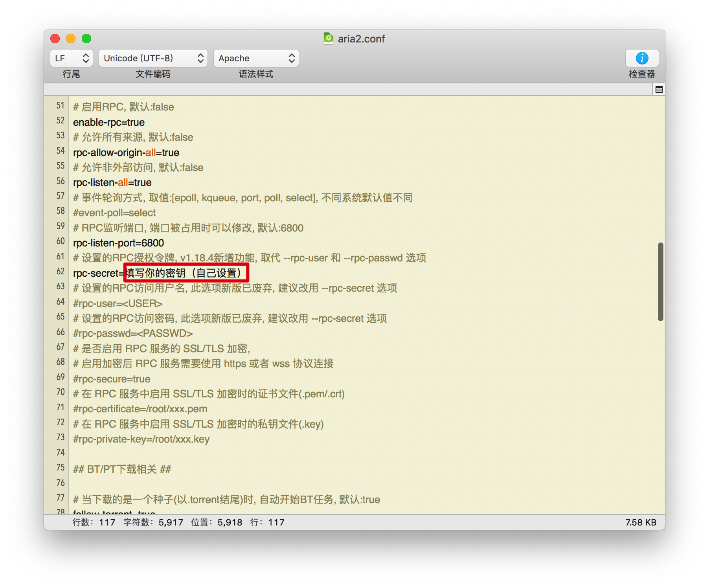Click line number 51 in gutter
709x588 pixels.
(x=60, y=105)
